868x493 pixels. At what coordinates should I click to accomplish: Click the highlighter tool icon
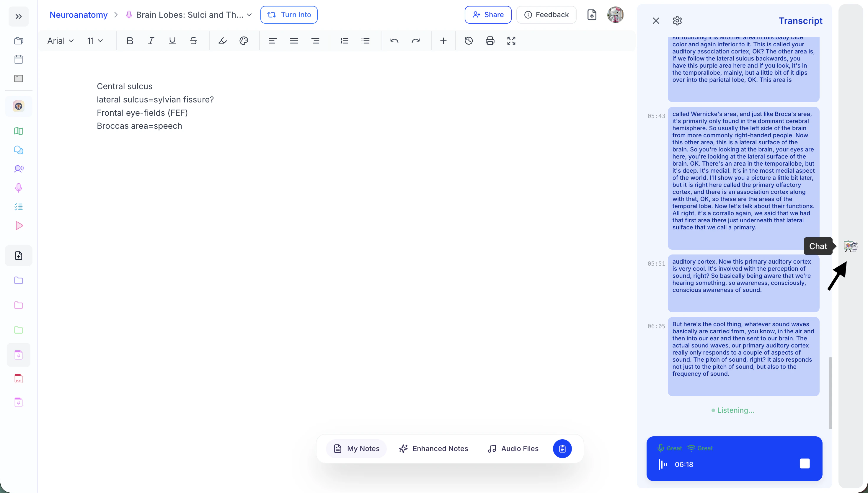pos(222,41)
